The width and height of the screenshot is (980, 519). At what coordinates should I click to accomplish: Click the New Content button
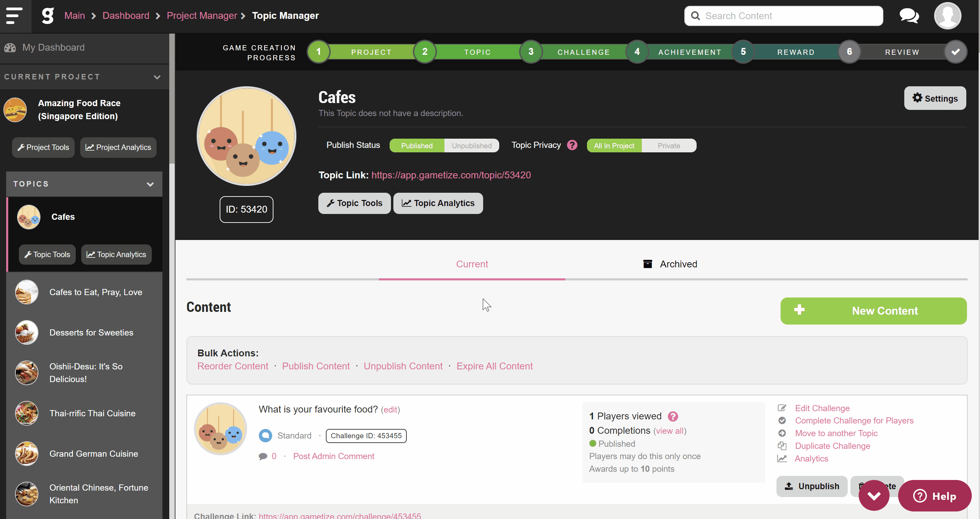click(873, 311)
